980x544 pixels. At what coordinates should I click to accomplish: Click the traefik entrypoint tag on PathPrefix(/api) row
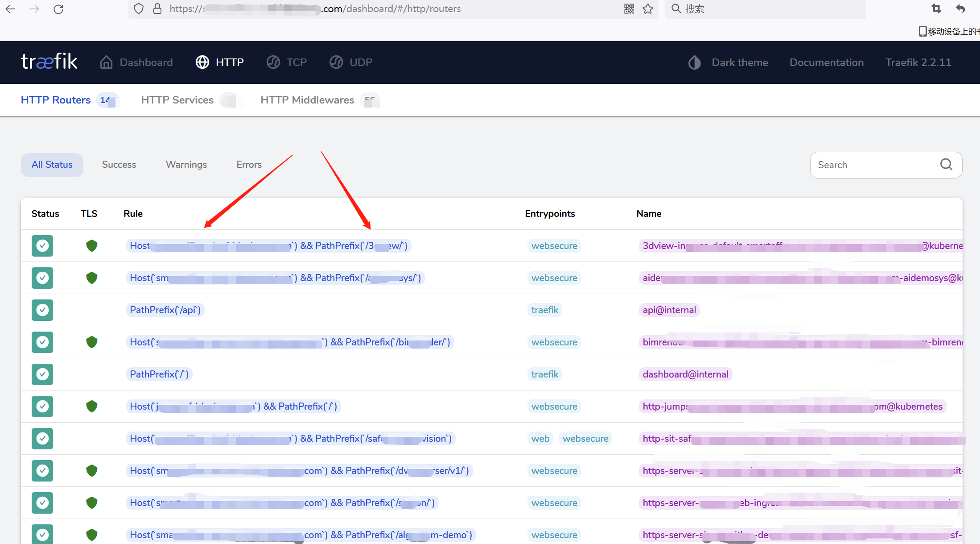coord(544,310)
